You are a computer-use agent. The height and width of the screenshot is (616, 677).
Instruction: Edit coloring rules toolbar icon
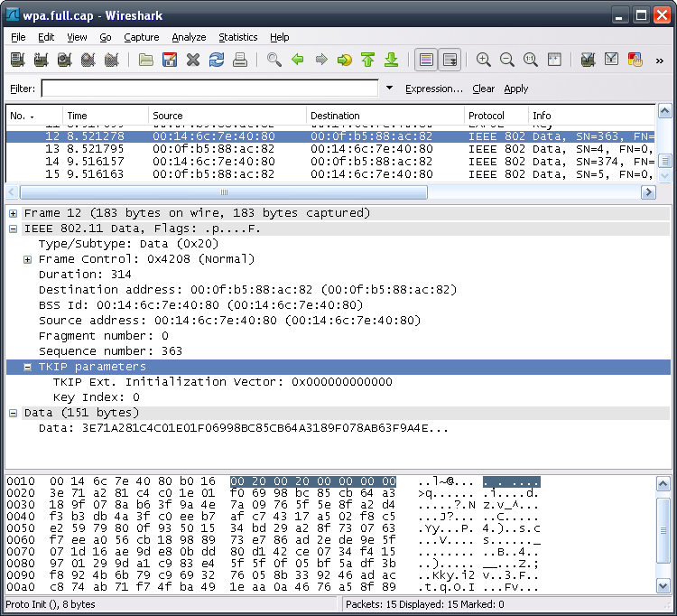pos(635,60)
